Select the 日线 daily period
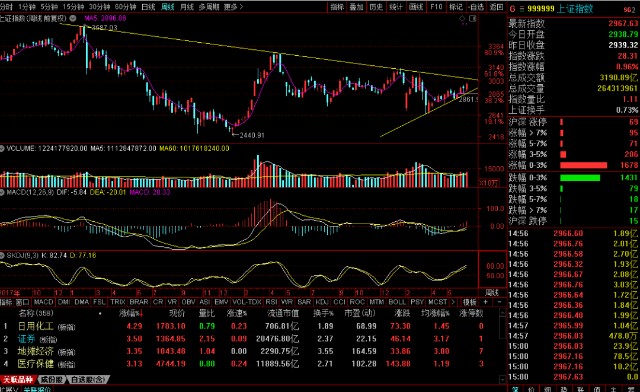Image resolution: width=640 pixels, height=392 pixels. point(148,7)
